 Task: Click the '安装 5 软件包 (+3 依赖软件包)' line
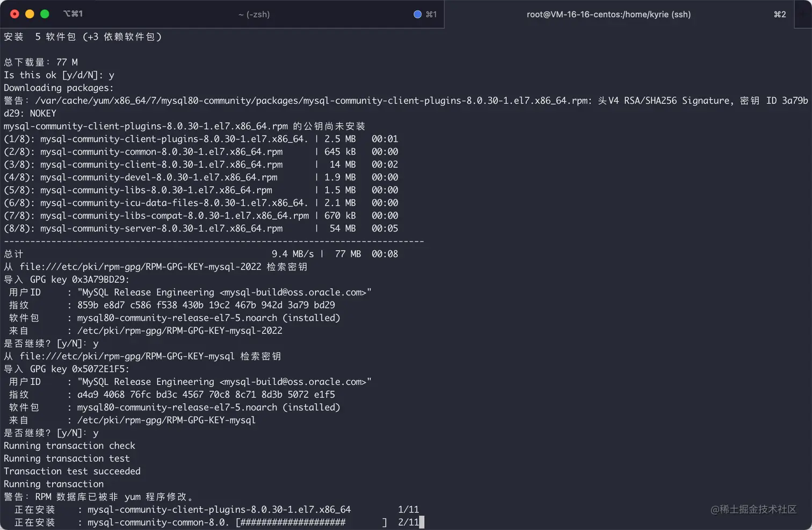[83, 37]
